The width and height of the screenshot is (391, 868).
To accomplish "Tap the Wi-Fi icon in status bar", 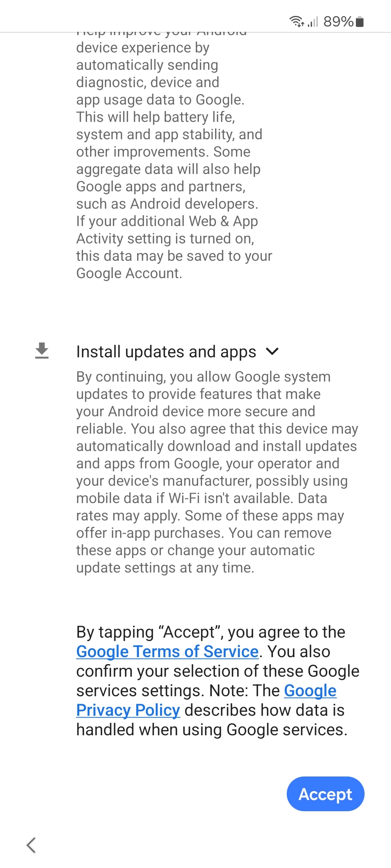I will click(297, 22).
